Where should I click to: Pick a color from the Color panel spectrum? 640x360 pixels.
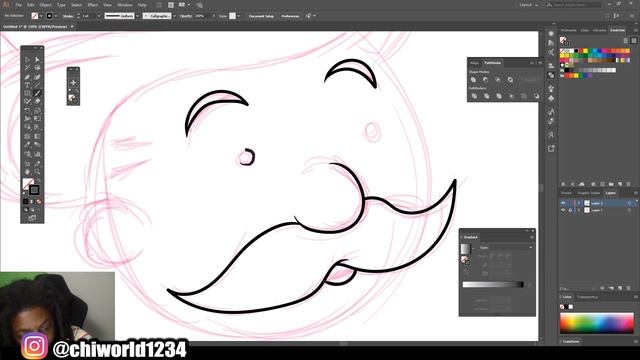(x=597, y=323)
